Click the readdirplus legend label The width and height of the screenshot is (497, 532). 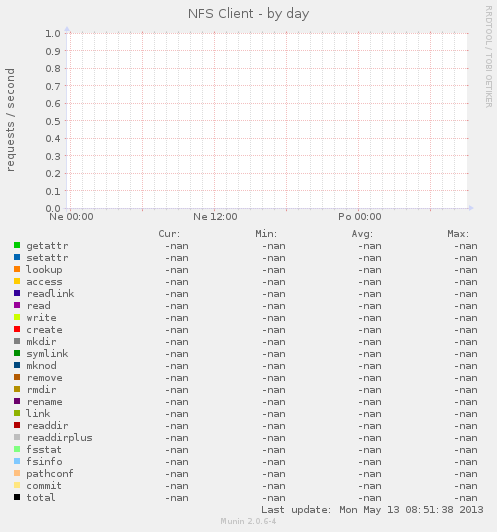pyautogui.click(x=59, y=438)
